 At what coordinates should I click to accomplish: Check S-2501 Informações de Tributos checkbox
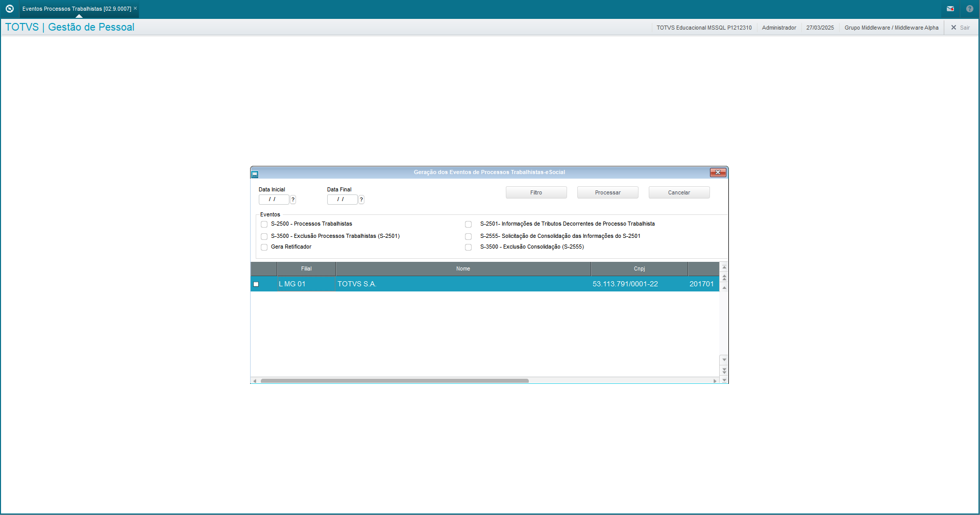pos(468,224)
